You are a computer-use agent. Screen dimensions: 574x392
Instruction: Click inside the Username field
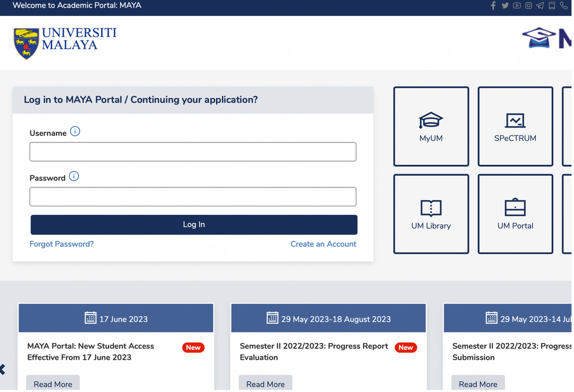[193, 152]
